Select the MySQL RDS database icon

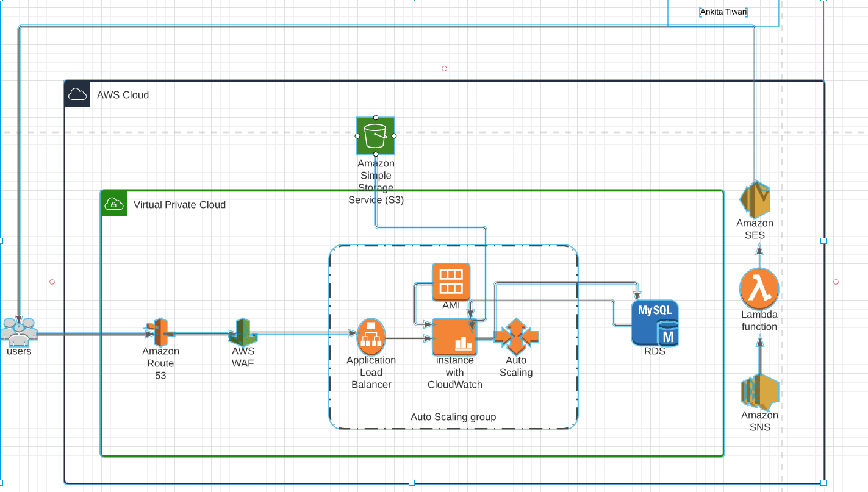pos(655,321)
